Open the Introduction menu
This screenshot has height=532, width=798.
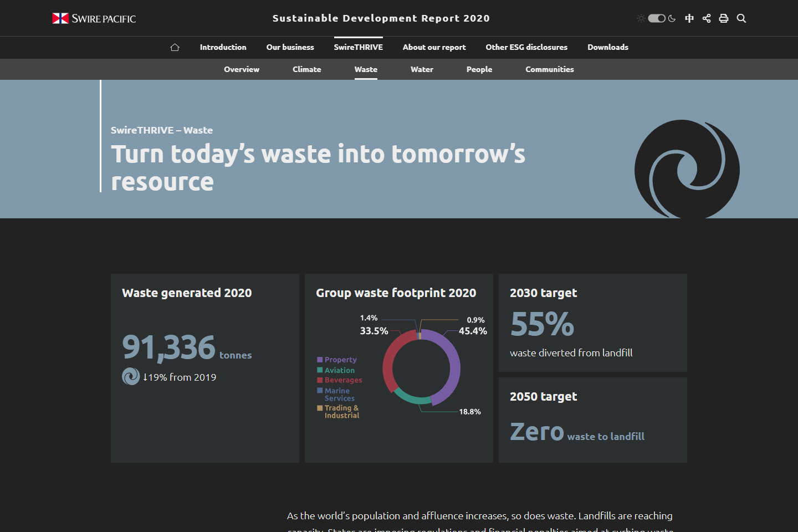tap(223, 48)
